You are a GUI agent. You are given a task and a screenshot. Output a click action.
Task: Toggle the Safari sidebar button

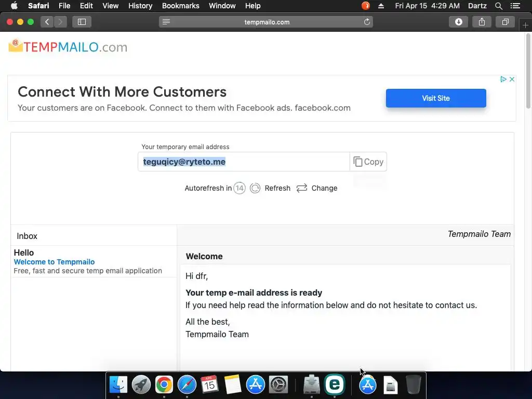click(x=82, y=22)
